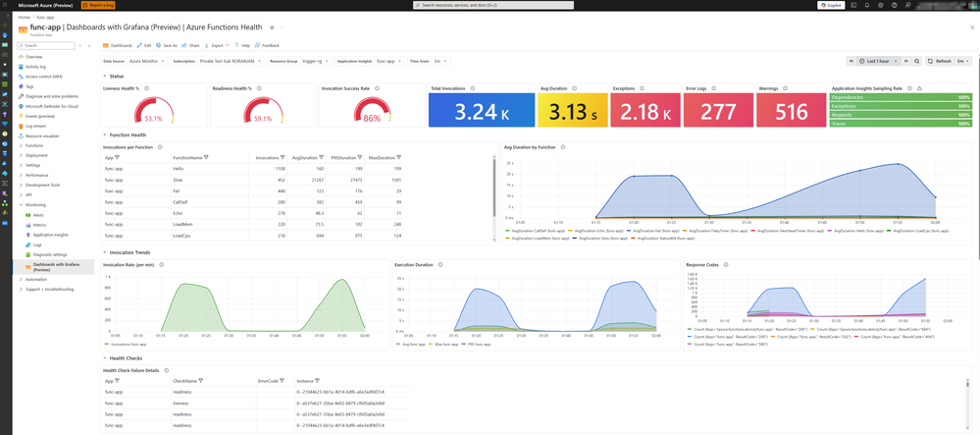Open the Export dropdown
The image size is (980, 435).
[x=217, y=46]
